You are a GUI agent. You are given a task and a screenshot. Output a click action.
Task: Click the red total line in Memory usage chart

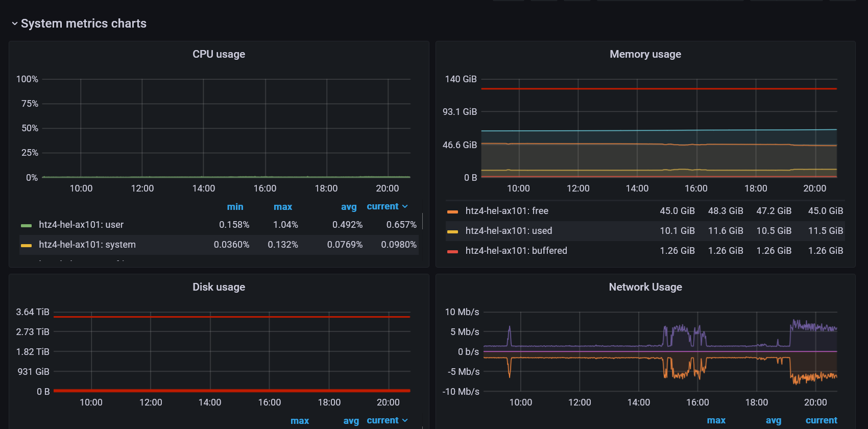659,89
